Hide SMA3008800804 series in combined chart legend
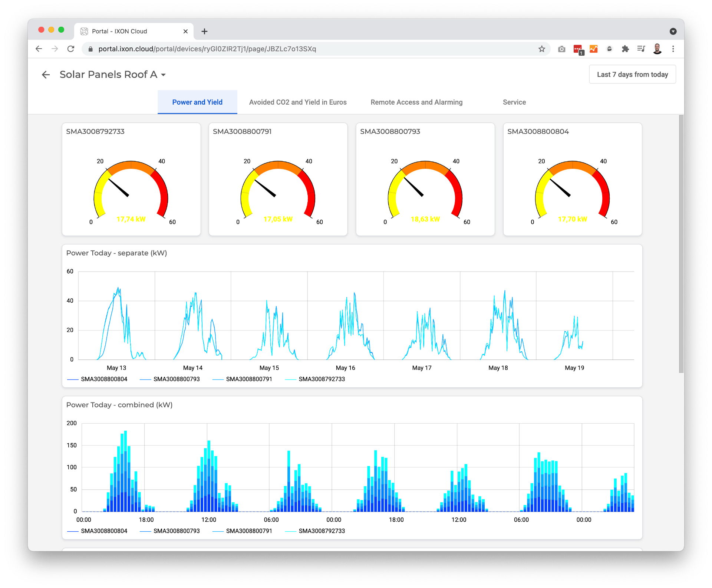The image size is (712, 588). (104, 531)
